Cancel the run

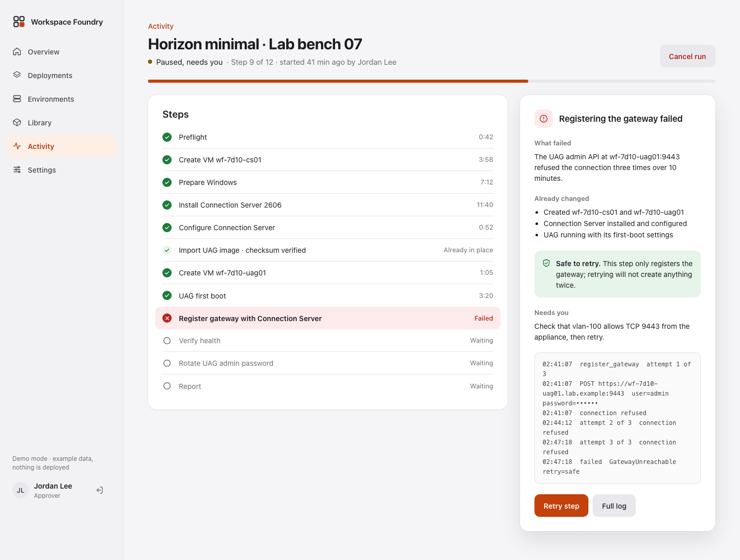pyautogui.click(x=687, y=56)
